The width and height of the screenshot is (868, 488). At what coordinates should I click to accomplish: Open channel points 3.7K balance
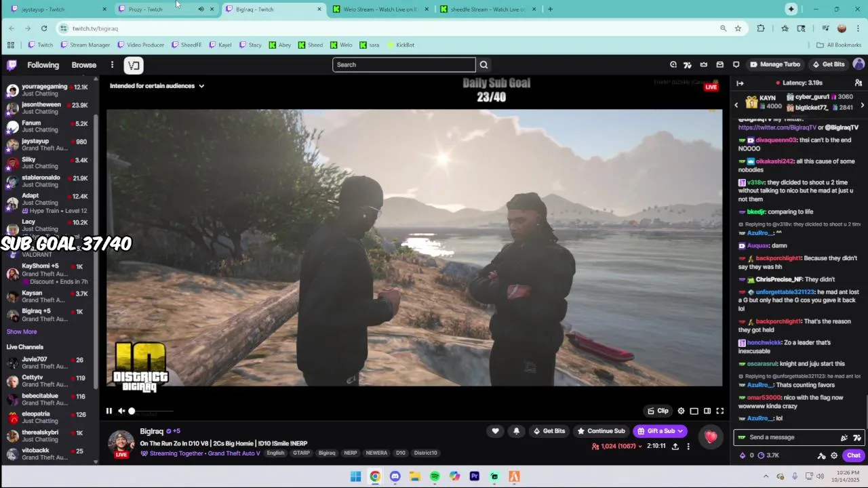[x=768, y=455]
